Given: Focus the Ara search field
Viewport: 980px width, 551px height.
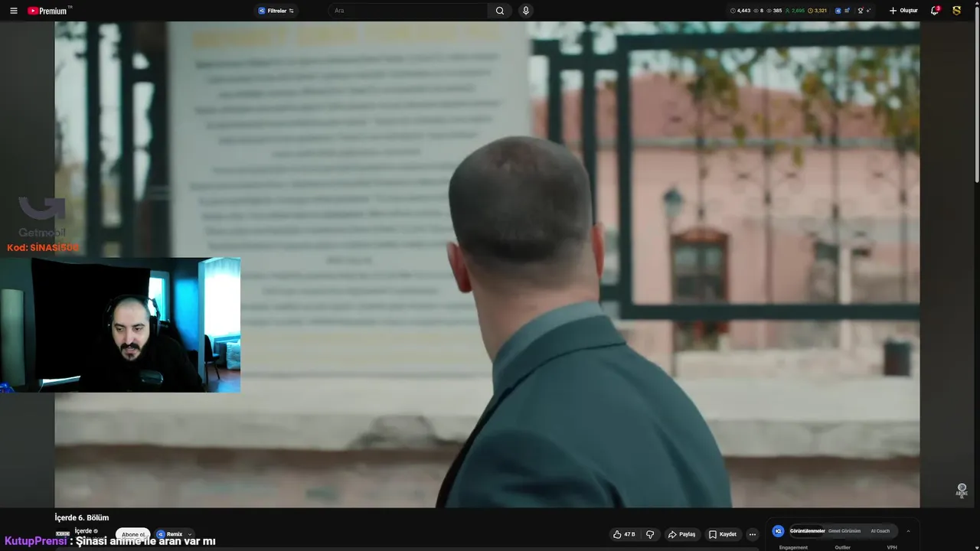Looking at the screenshot, I should click(408, 11).
